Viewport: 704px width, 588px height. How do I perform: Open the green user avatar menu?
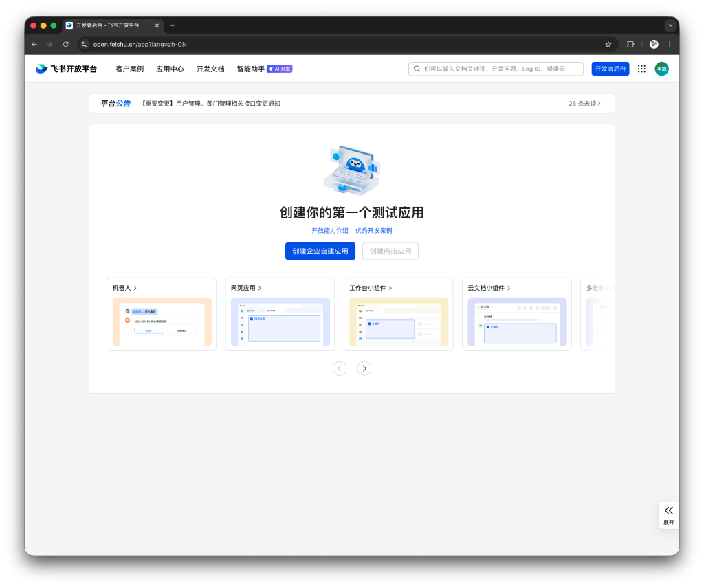tap(661, 69)
